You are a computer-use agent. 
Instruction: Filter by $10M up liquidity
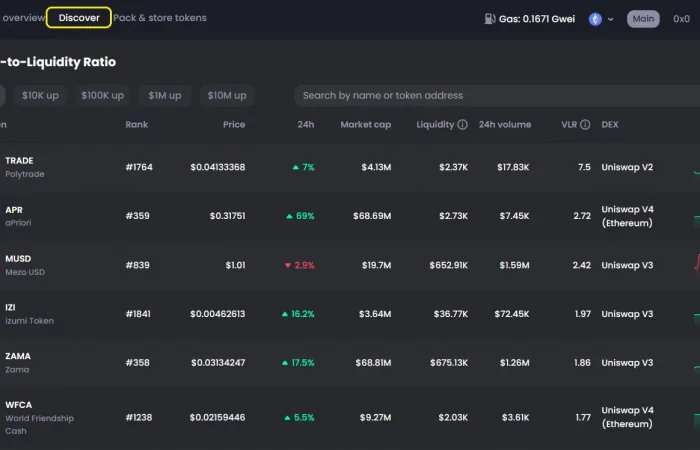pyautogui.click(x=227, y=96)
